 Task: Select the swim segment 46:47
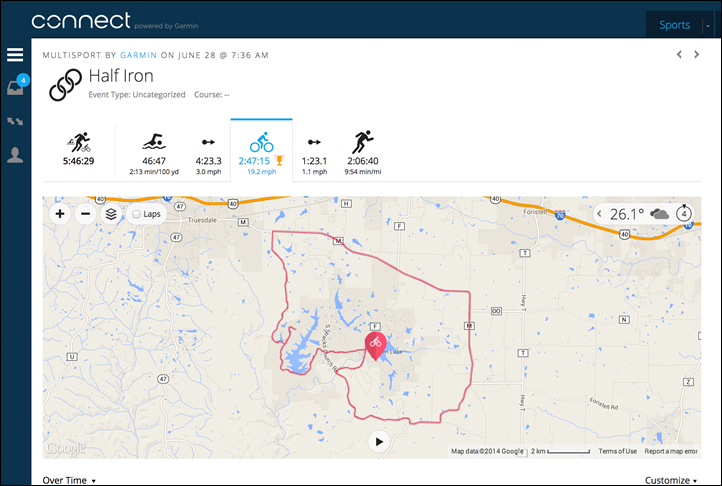point(154,154)
